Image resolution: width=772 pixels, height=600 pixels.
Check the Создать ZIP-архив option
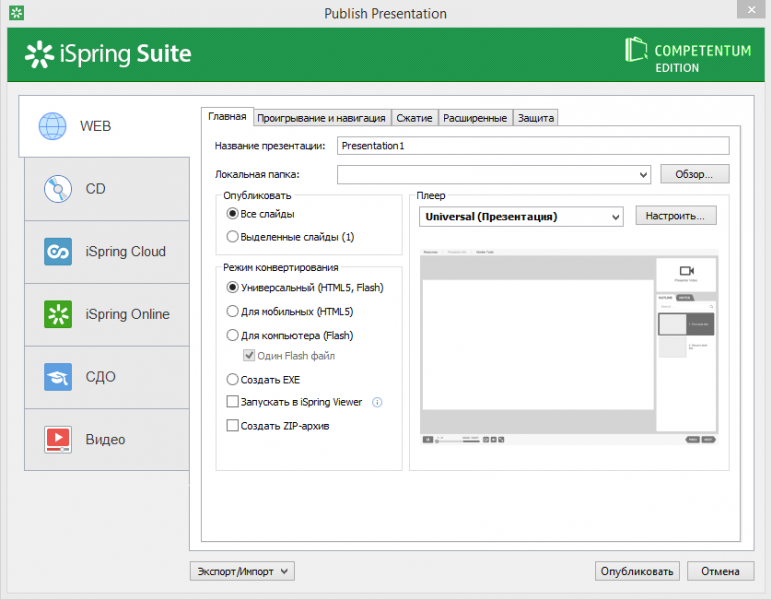point(233,426)
